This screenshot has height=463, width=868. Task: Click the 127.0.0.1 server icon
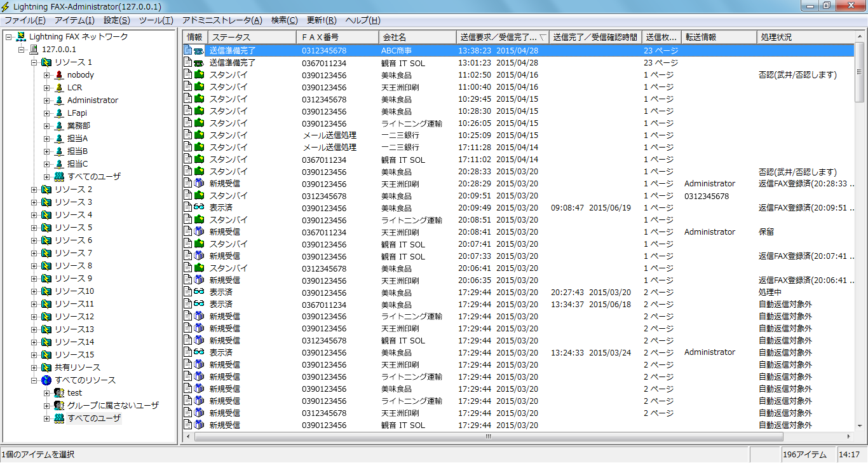click(x=34, y=50)
